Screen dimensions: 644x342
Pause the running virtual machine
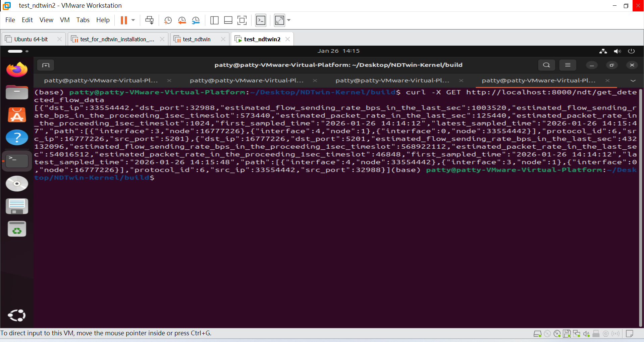124,20
